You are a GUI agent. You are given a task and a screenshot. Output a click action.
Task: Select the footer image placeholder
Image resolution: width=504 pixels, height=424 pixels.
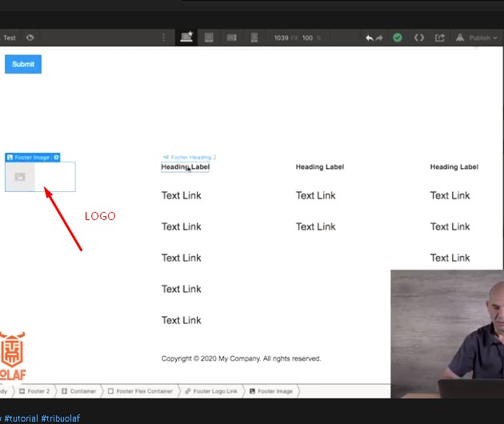[x=40, y=177]
